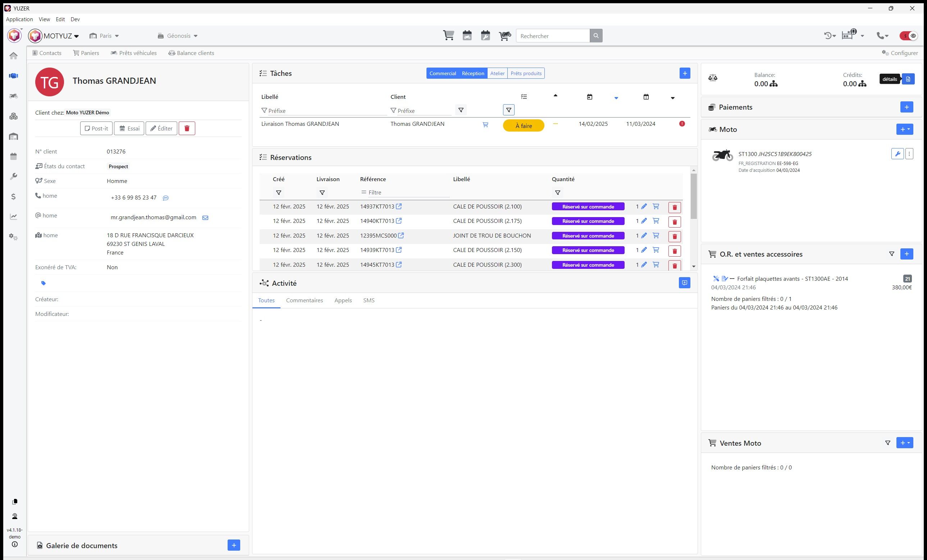Delete the JOINT DE TROU DE BOUCHON reservation

point(675,237)
